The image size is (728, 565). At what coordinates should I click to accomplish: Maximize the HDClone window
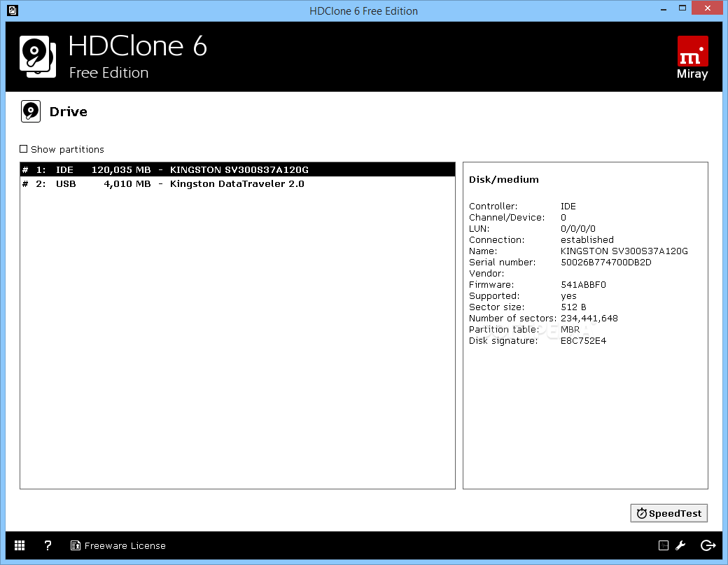[682, 8]
